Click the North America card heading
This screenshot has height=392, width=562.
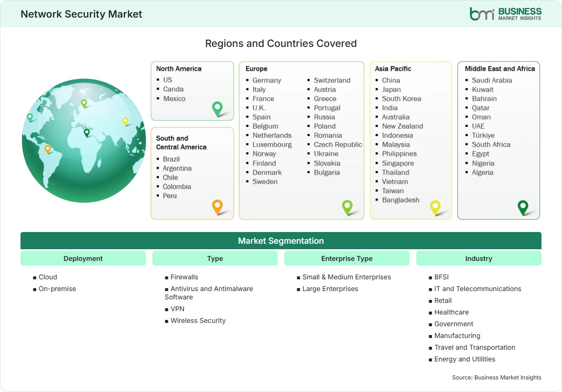pyautogui.click(x=179, y=69)
